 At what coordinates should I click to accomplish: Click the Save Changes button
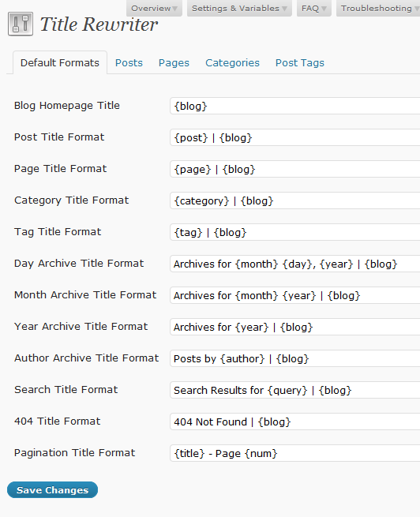pos(52,490)
